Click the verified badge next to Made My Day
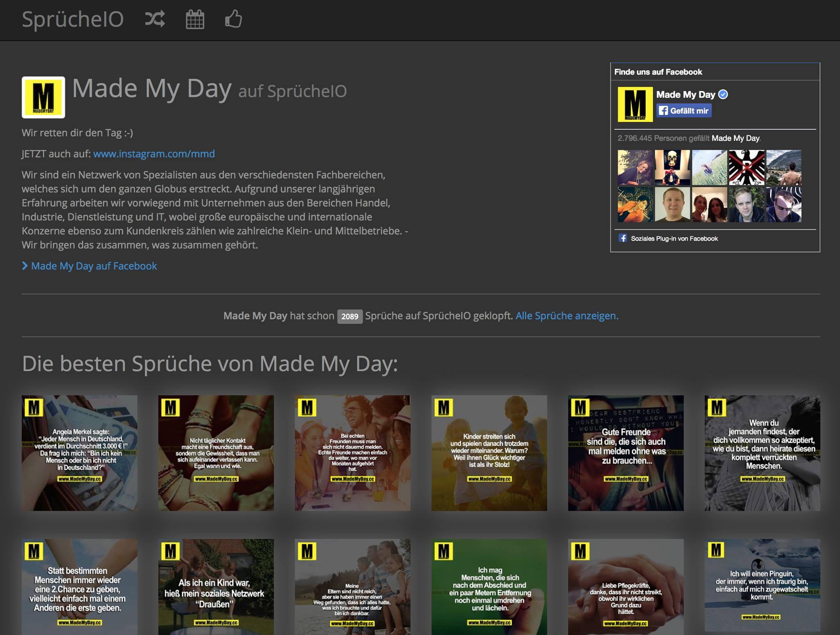 point(723,94)
